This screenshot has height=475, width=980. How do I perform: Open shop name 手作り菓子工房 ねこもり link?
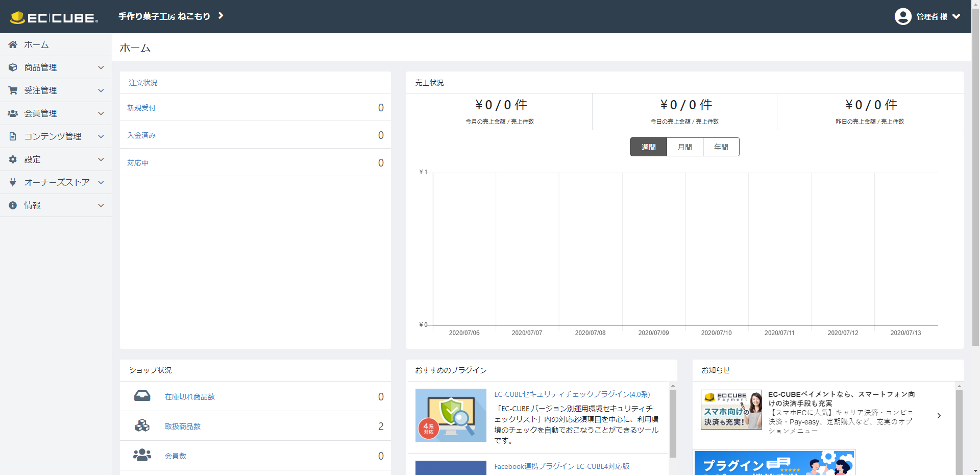point(164,16)
